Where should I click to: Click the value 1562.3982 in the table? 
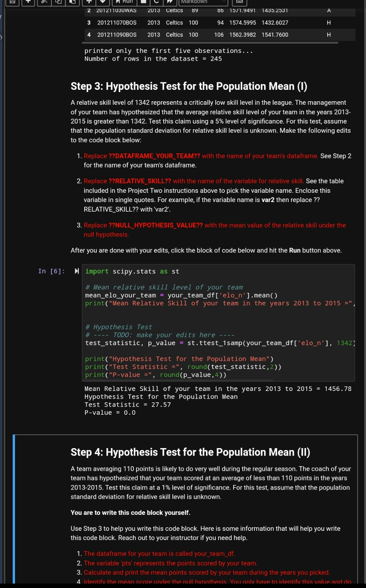pos(242,35)
